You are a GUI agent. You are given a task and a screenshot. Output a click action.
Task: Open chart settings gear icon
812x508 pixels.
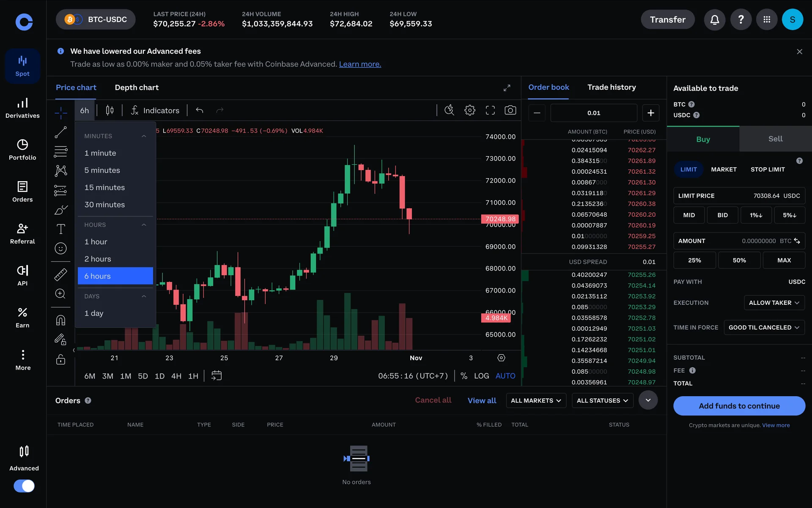coord(469,110)
